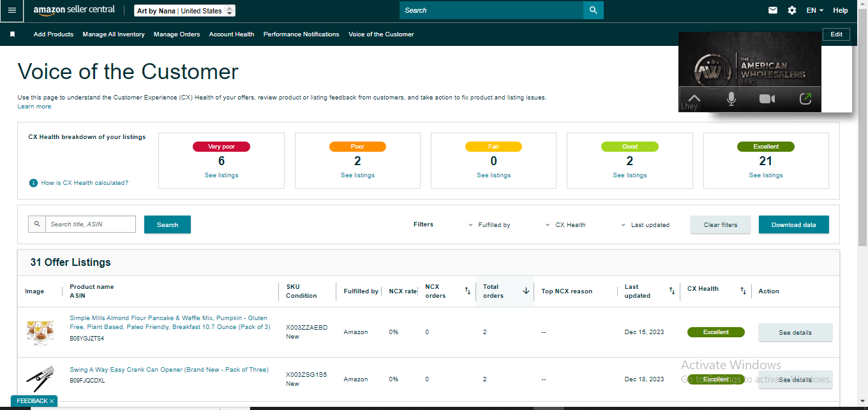868x410 pixels.
Task: Mute microphone in the video overlay
Action: (731, 99)
